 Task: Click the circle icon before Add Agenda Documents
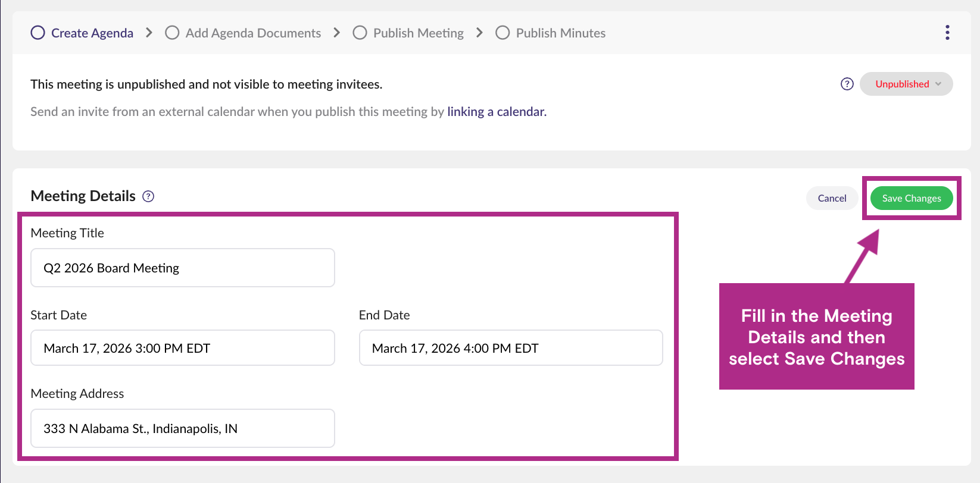pyautogui.click(x=172, y=33)
